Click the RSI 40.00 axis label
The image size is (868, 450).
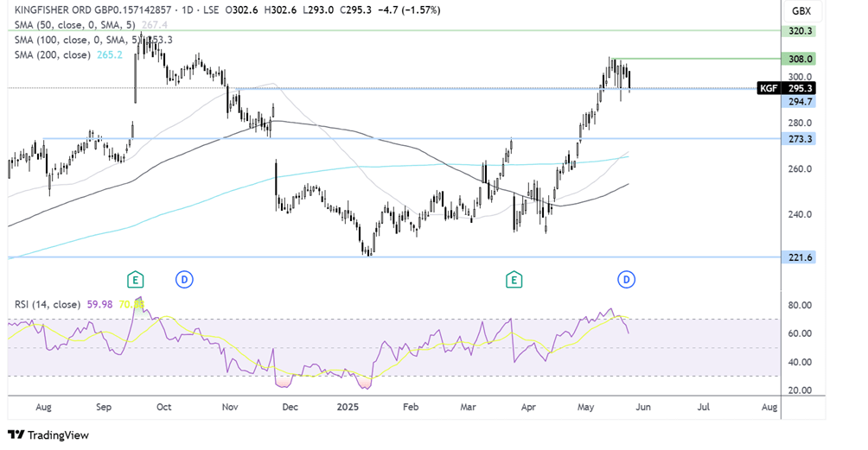coord(800,362)
